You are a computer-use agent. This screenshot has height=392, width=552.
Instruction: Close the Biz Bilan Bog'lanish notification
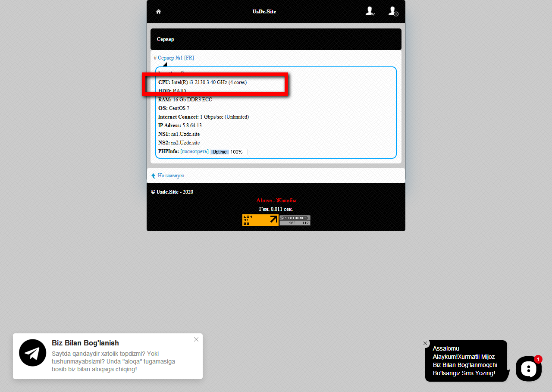[x=196, y=339]
